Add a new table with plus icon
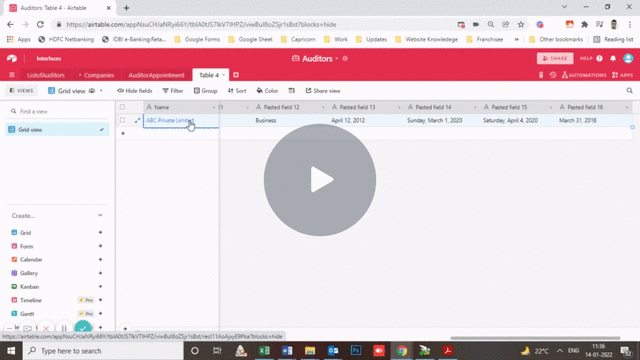 point(236,75)
